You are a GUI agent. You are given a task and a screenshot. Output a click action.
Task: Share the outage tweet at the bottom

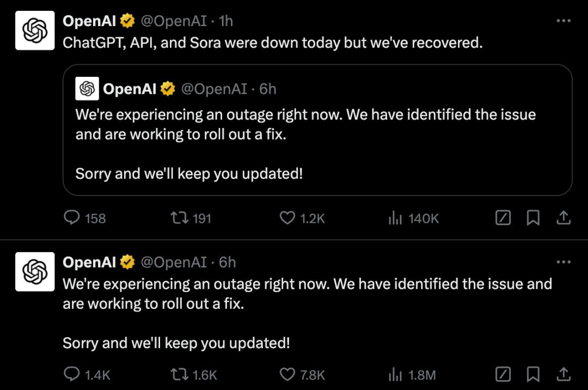click(563, 375)
